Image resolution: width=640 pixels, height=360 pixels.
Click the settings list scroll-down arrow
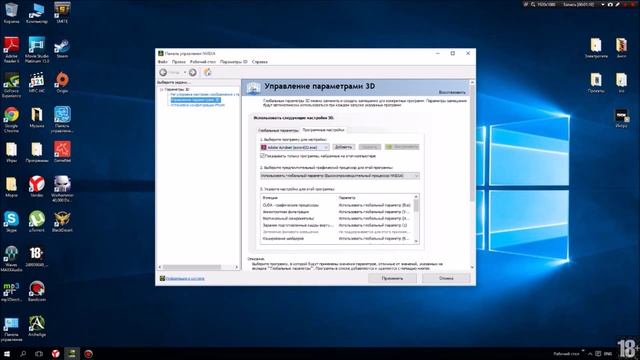pyautogui.click(x=416, y=241)
